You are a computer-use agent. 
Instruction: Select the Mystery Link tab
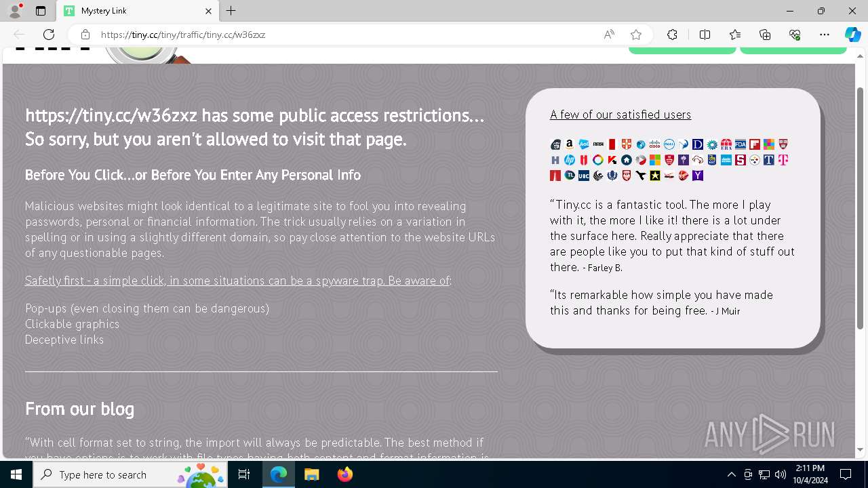click(x=138, y=11)
